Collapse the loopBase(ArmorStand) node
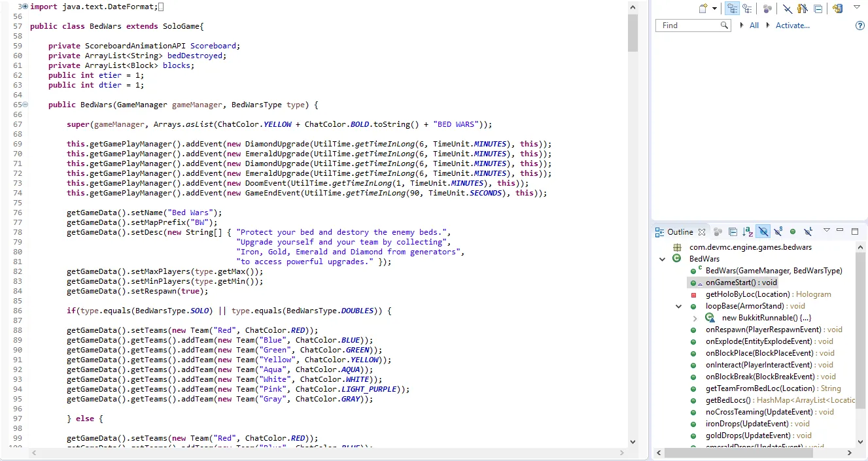Screen dimensions: 868x461 pyautogui.click(x=679, y=306)
